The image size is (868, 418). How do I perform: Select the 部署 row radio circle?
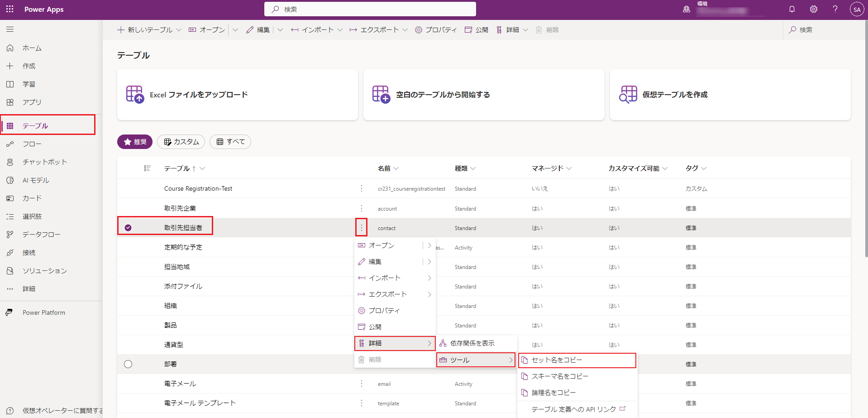click(x=128, y=364)
